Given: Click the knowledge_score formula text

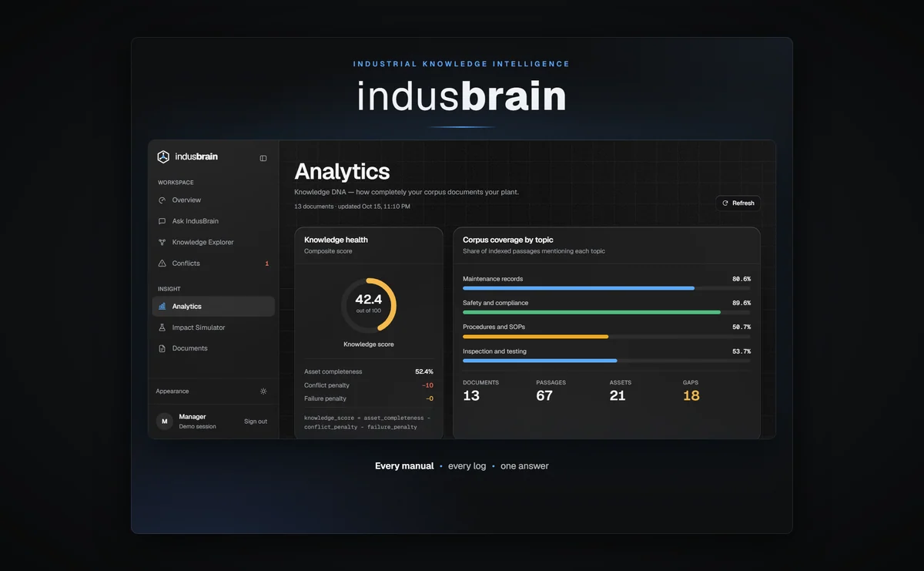Looking at the screenshot, I should tap(367, 422).
